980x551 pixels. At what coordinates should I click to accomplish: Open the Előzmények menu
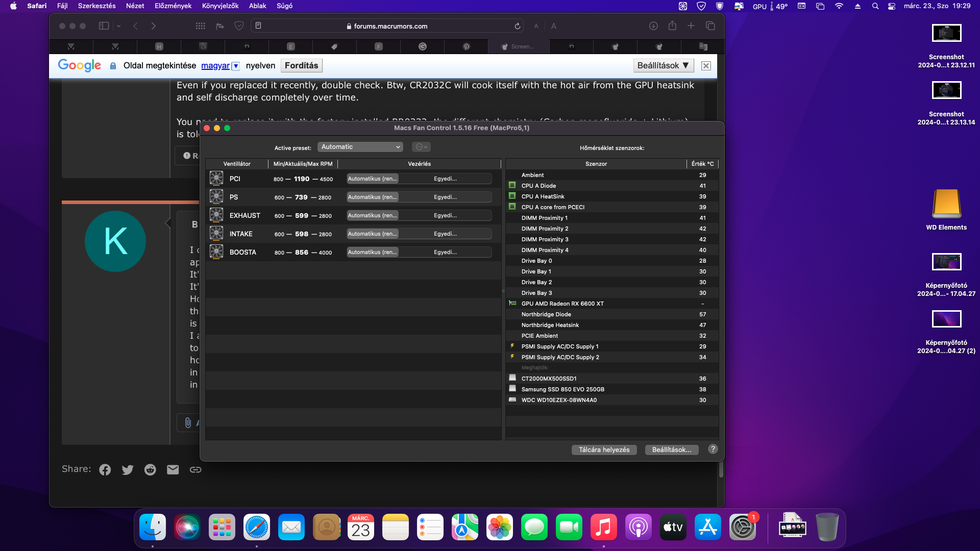pyautogui.click(x=173, y=6)
